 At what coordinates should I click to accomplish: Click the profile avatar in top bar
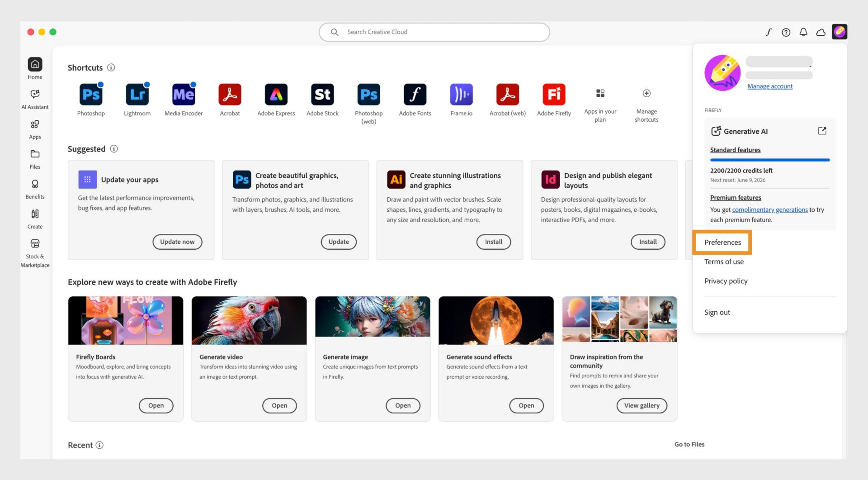[x=840, y=32]
